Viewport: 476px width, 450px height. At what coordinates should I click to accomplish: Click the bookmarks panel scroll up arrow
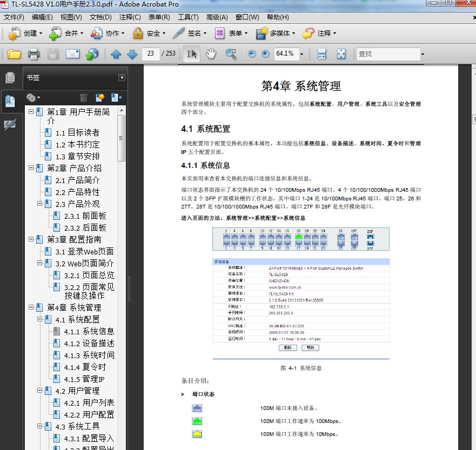(122, 110)
